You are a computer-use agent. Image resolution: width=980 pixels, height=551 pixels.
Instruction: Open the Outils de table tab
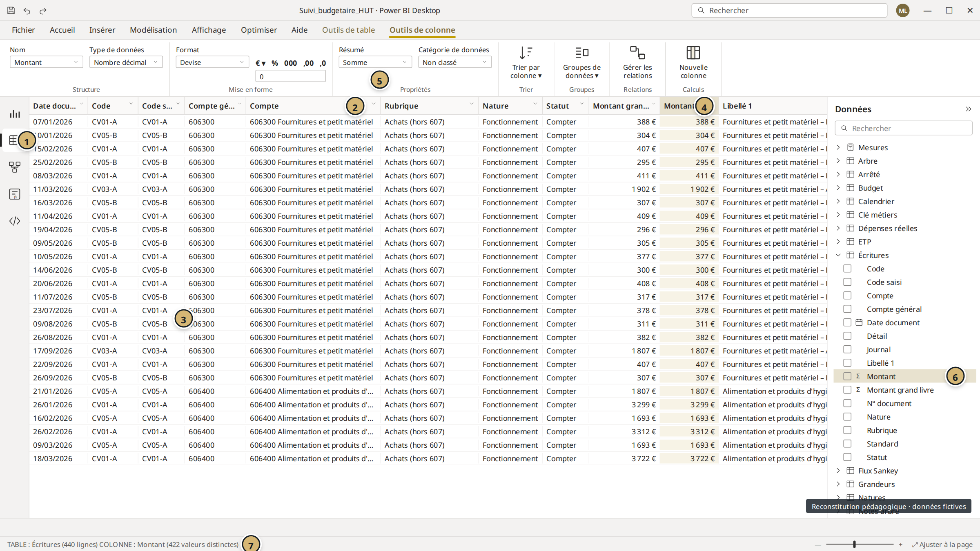(348, 30)
